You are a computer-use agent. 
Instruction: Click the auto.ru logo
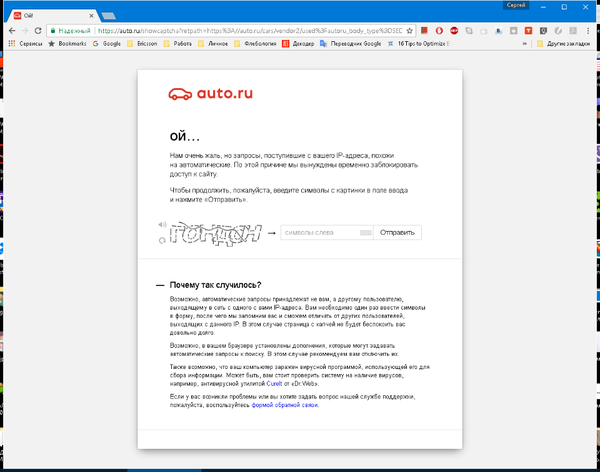pyautogui.click(x=210, y=93)
